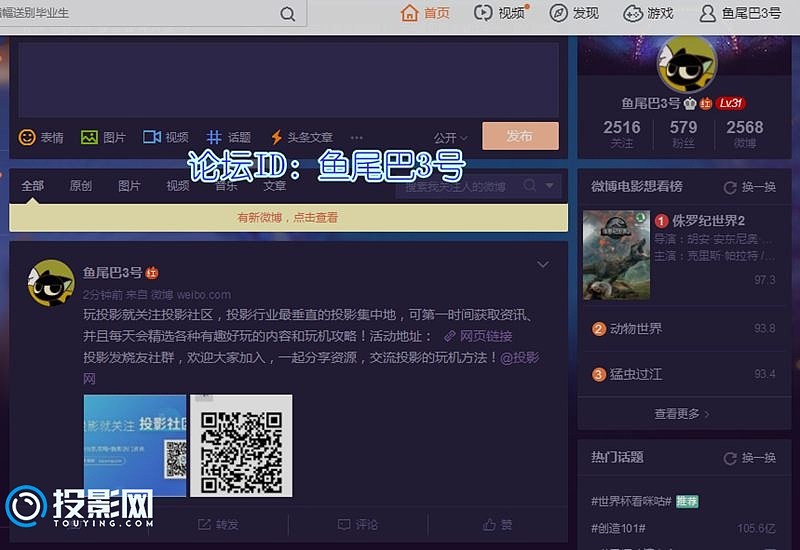
Task: Refresh the 微博电影想看榜 with 换一换 icon
Action: pos(730,188)
